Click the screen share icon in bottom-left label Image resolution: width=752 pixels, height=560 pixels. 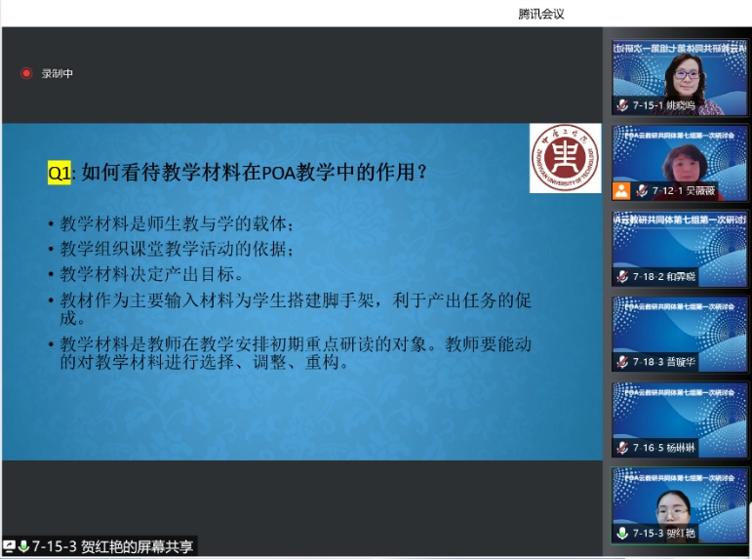[x=10, y=547]
